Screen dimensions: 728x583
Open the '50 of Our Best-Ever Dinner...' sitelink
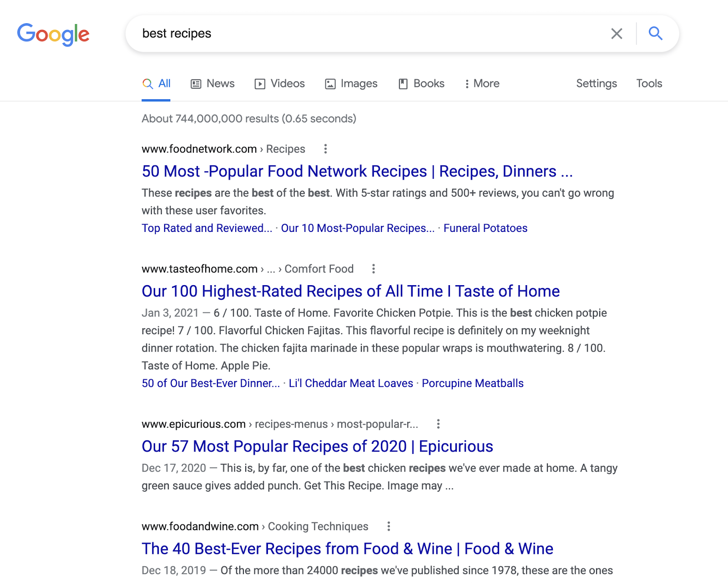(211, 383)
